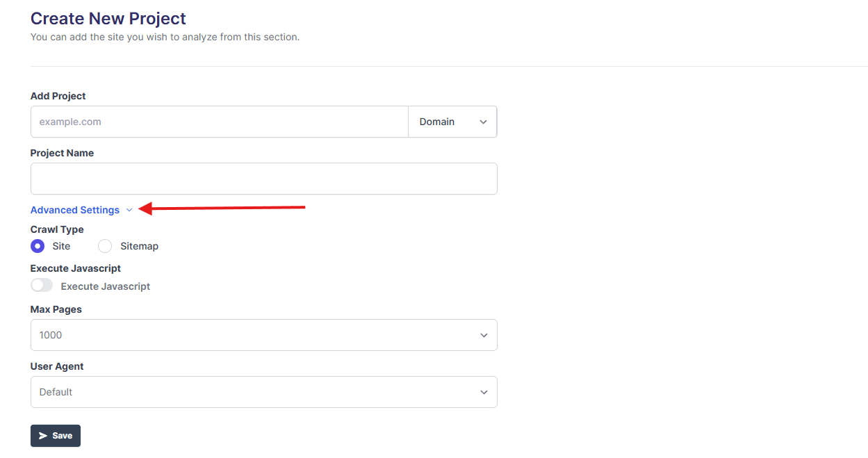This screenshot has height=458, width=868.
Task: Click the arrow icon in User Agent field
Action: [x=484, y=393]
